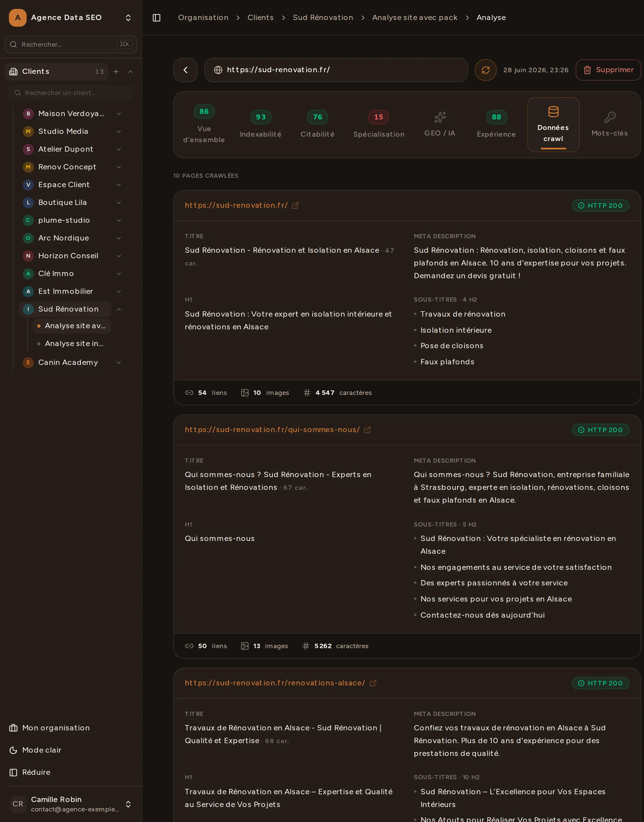Click the CR user avatar
The width and height of the screenshot is (644, 822).
(x=18, y=804)
